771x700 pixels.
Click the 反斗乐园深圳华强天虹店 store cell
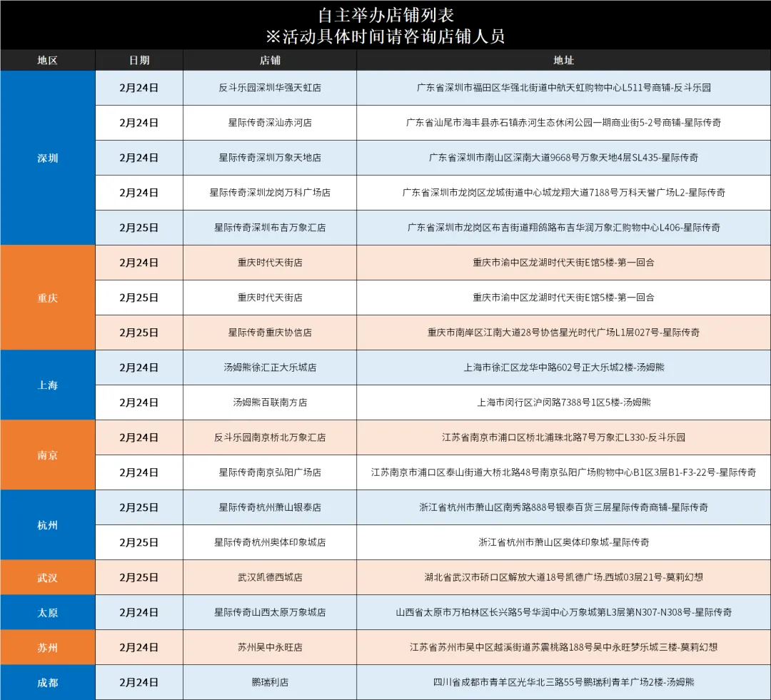pyautogui.click(x=270, y=88)
